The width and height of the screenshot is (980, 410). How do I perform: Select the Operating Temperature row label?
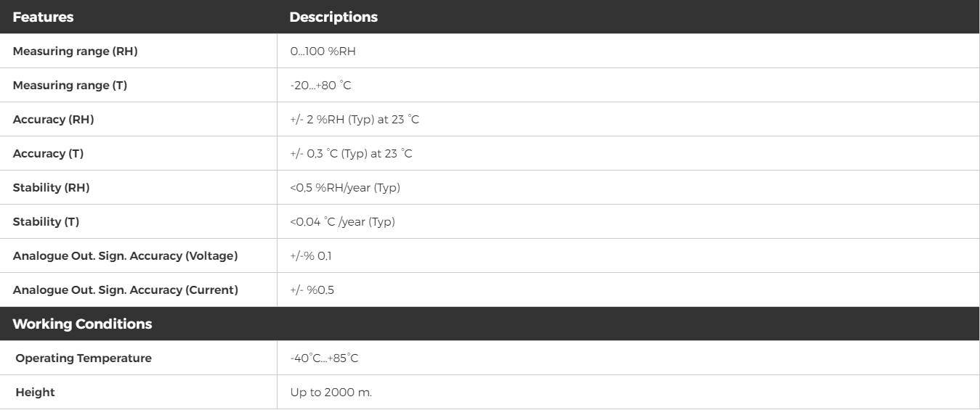click(84, 358)
